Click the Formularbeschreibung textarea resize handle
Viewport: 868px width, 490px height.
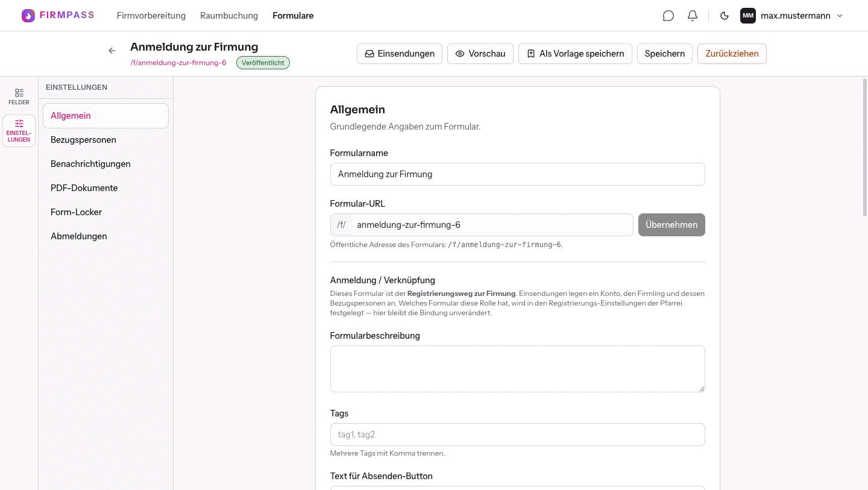701,389
